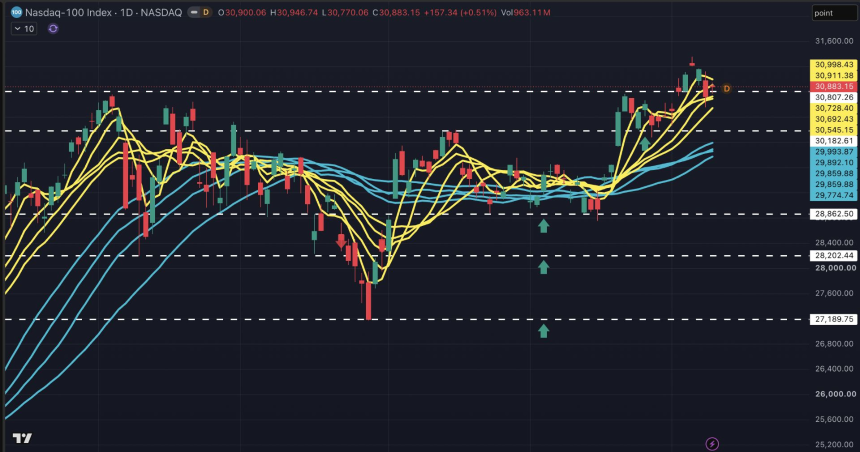The image size is (860, 452).
Task: Click the yellow 30,998.43 price label
Action: 833,65
